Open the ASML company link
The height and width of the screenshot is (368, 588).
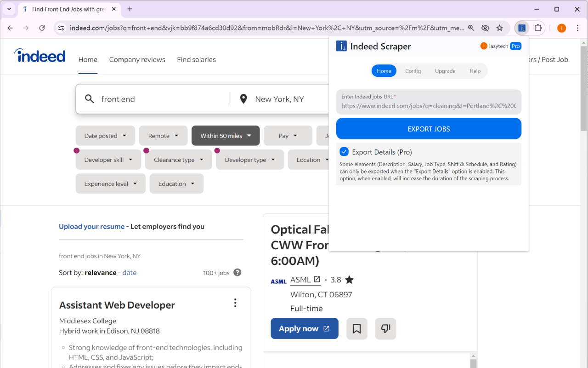(x=305, y=280)
